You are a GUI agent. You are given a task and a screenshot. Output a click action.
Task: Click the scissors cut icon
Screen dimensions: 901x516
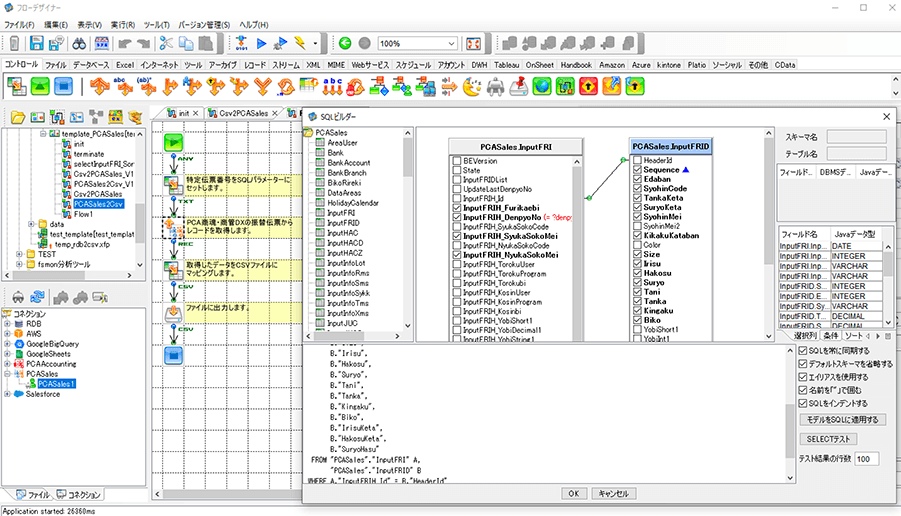point(166,44)
